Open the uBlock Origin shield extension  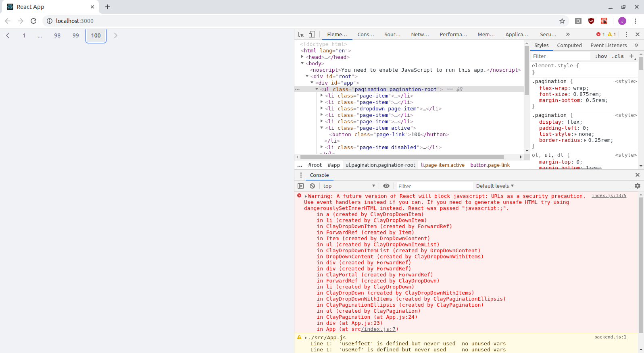(x=591, y=21)
